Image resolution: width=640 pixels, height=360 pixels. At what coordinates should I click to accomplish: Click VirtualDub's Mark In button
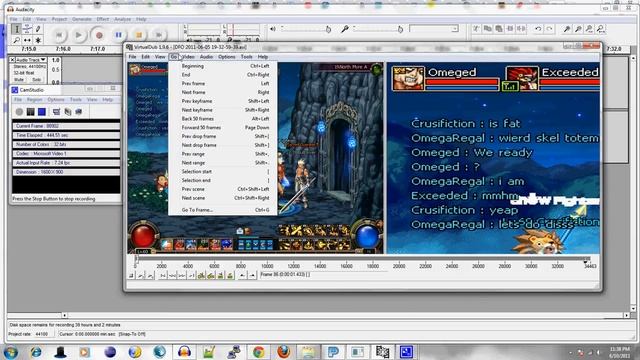242,276
